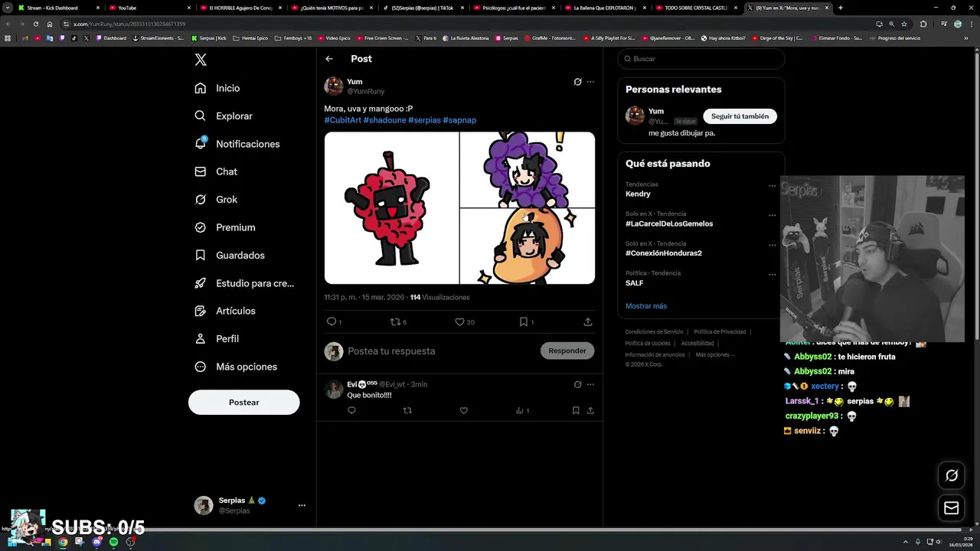The height and width of the screenshot is (551, 980).
Task: Open options for Kendry trend
Action: tap(773, 186)
